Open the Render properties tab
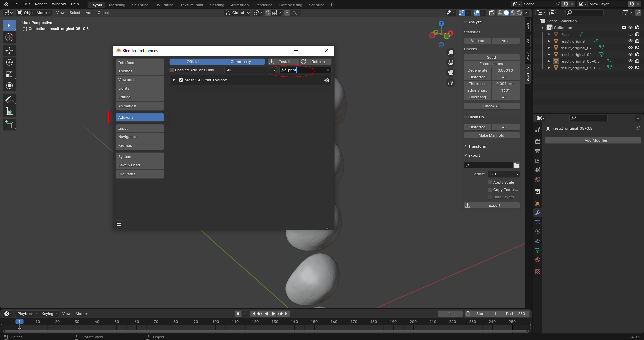The image size is (644, 340). (x=538, y=142)
